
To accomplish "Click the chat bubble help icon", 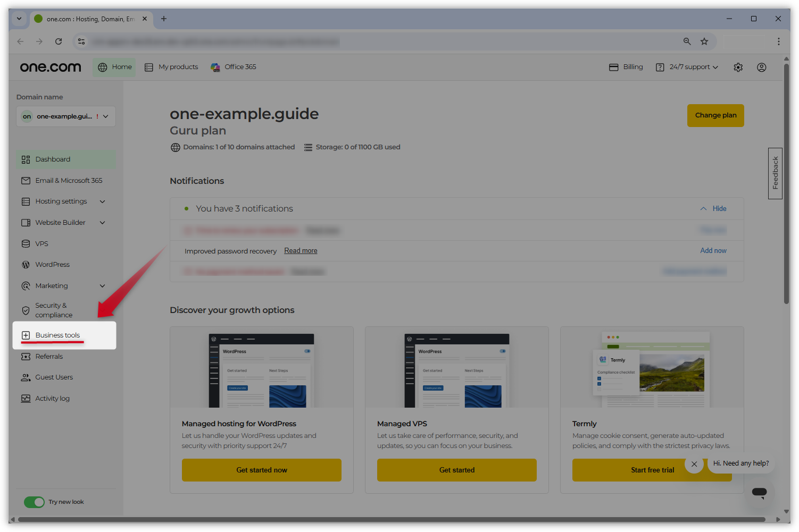I will click(759, 492).
